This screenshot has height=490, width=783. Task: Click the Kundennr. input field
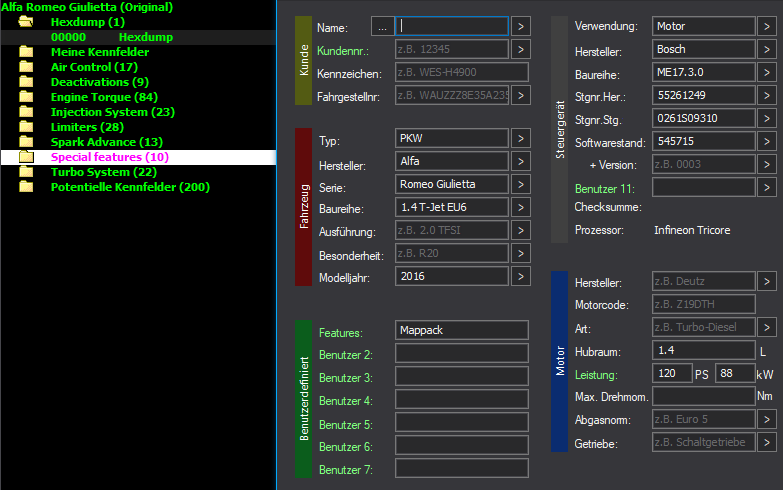[x=452, y=49]
